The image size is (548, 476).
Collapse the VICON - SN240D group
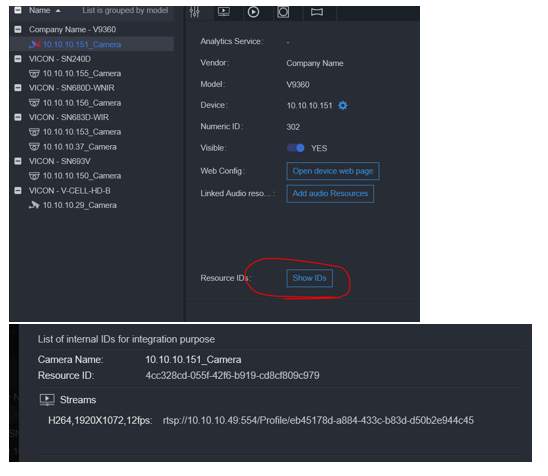18,59
